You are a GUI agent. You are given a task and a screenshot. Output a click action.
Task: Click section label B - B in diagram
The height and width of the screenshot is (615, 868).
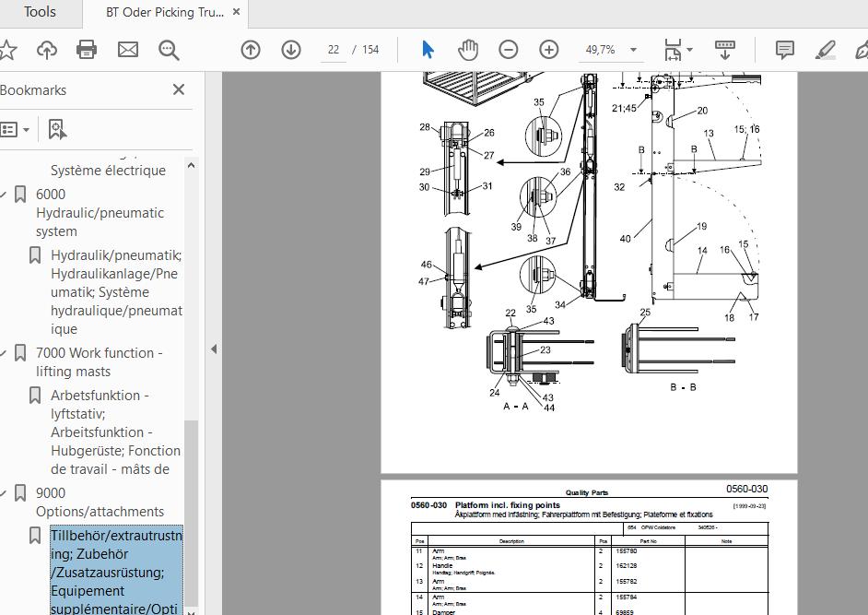pyautogui.click(x=683, y=387)
